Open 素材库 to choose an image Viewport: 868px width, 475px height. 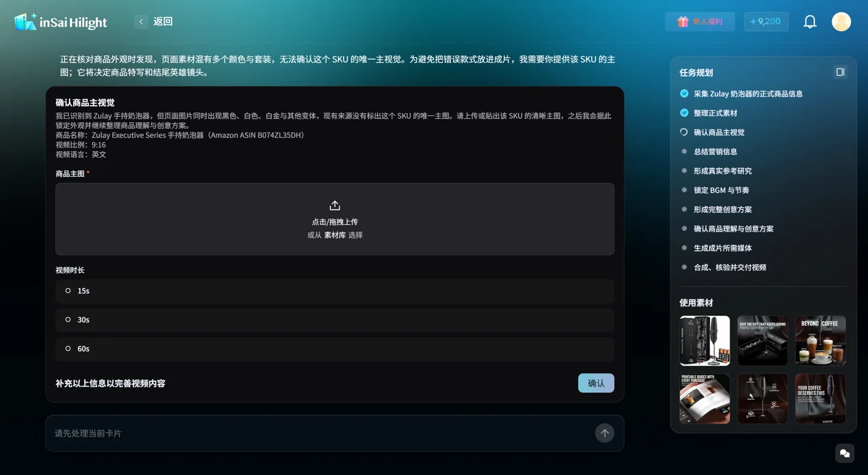point(335,235)
